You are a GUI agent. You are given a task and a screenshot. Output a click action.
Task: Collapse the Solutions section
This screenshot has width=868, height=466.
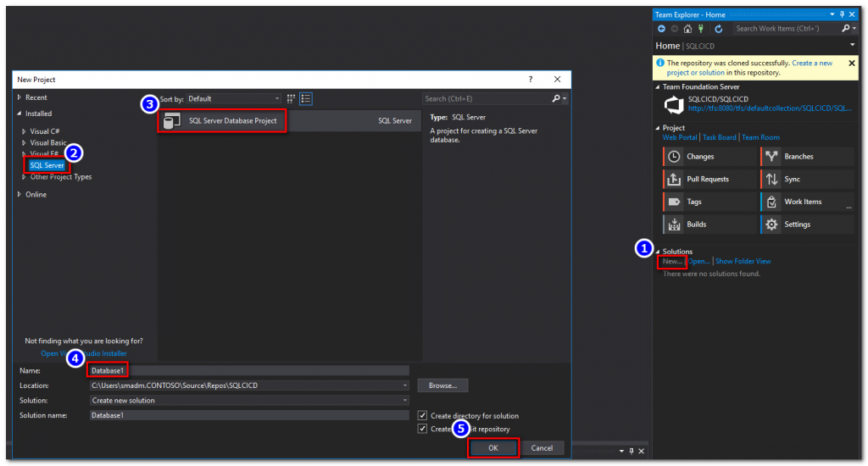point(658,252)
